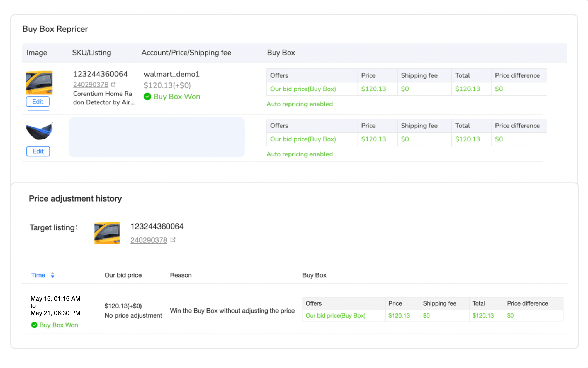Click SKU/Listing column header
Screen dimensions: 588x368
pos(91,53)
